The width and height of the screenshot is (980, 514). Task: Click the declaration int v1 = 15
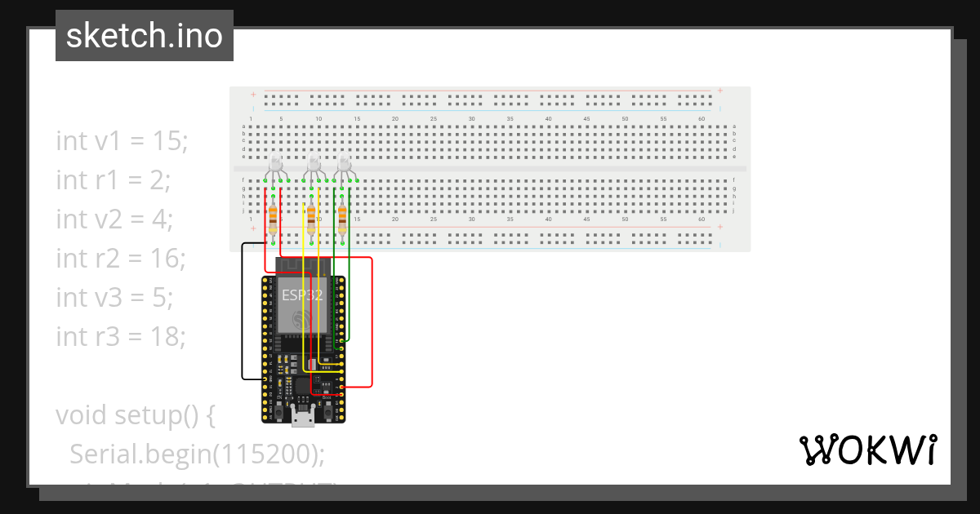coord(121,140)
